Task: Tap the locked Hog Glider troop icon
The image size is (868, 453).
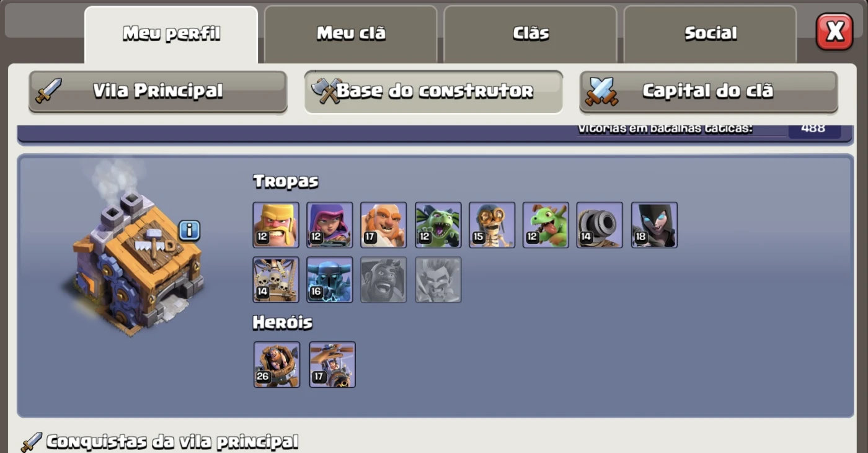Action: tap(384, 280)
